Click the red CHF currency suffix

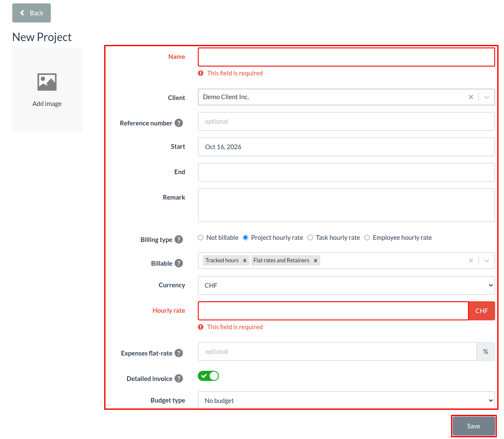pyautogui.click(x=482, y=311)
